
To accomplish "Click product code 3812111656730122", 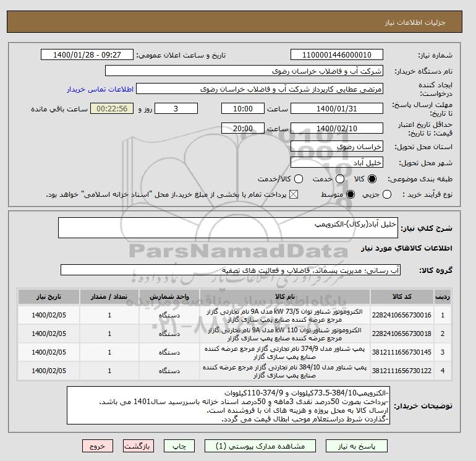I will 402,371.
